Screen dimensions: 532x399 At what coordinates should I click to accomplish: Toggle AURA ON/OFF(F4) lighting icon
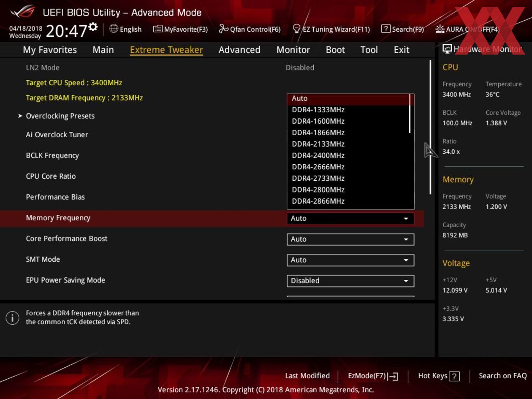tap(440, 29)
